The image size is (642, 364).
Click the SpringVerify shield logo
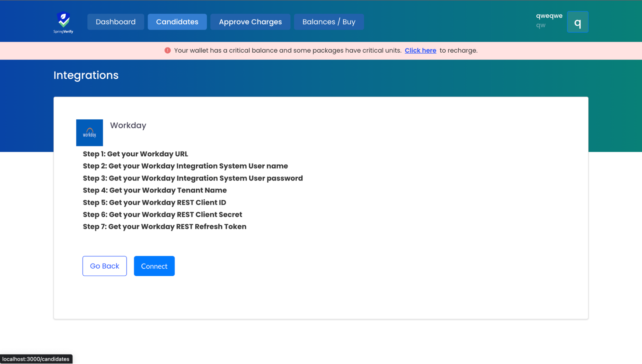pos(63,22)
